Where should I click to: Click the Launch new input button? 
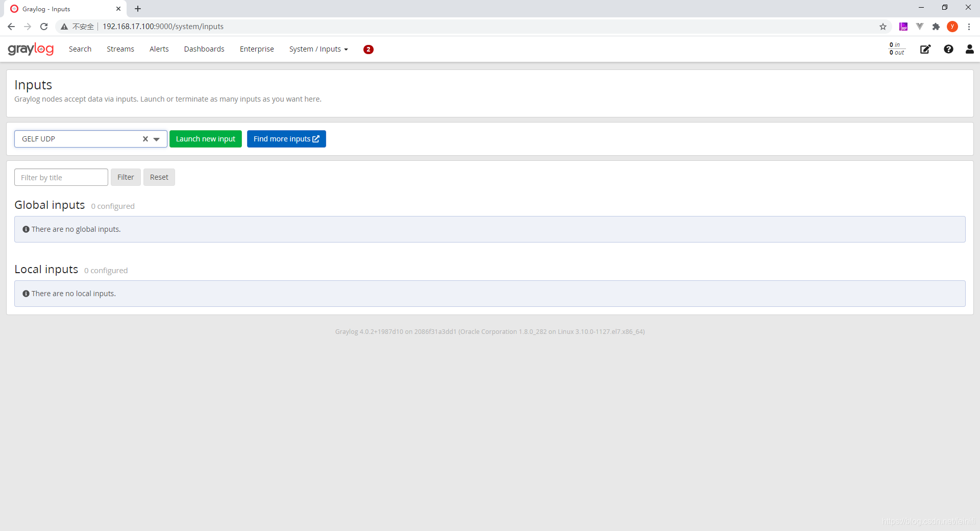(206, 139)
